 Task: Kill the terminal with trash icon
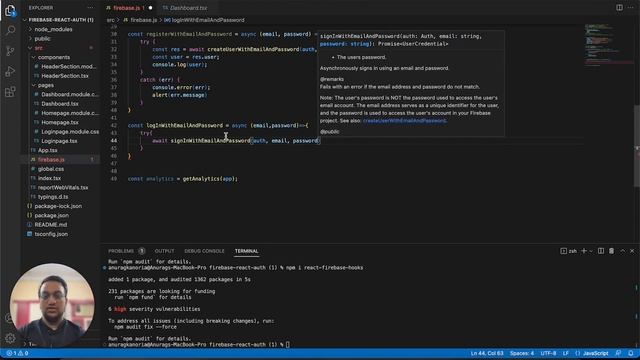tap(611, 251)
